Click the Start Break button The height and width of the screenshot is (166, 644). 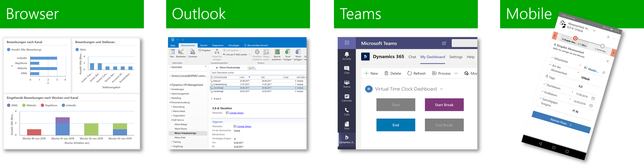coord(444,105)
